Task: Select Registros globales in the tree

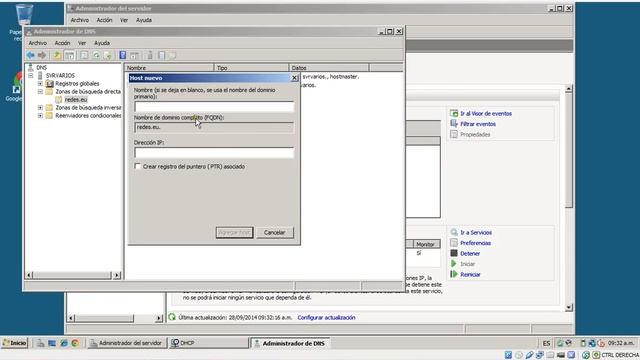Action: tap(77, 83)
